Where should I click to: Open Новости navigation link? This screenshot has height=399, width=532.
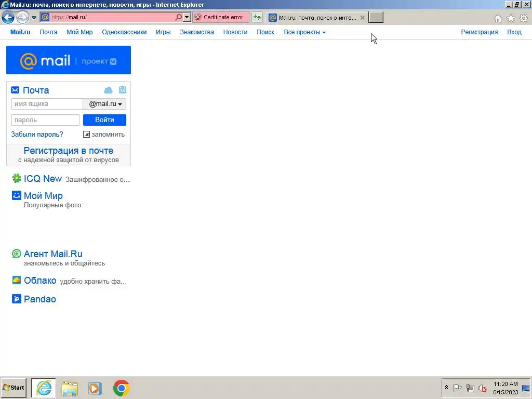(235, 32)
